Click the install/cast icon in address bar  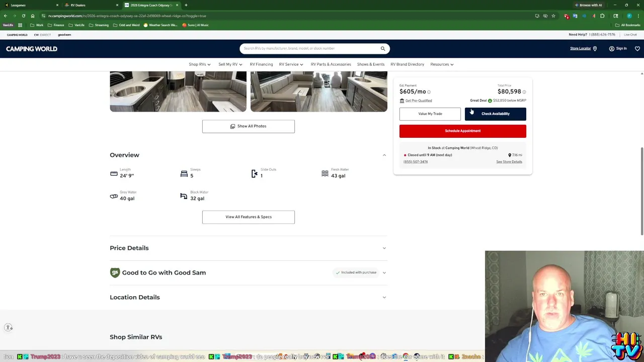(537, 16)
